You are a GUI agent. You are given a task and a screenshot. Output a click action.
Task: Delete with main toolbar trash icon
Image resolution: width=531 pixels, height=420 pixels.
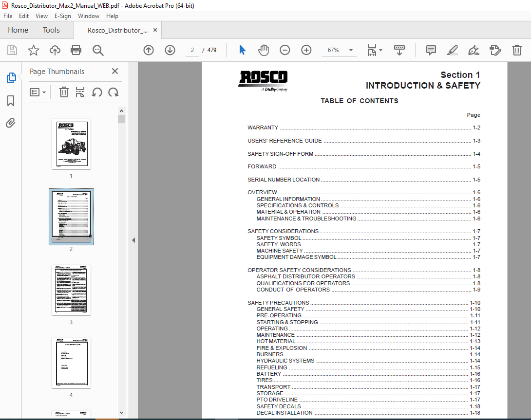pos(517,50)
